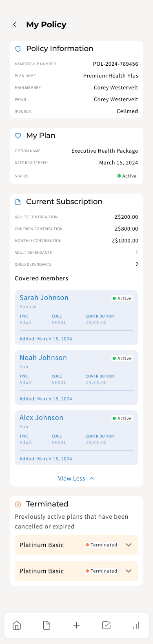
Task: Click the Spouse label under Sarah Johnson
Action: coord(28,306)
